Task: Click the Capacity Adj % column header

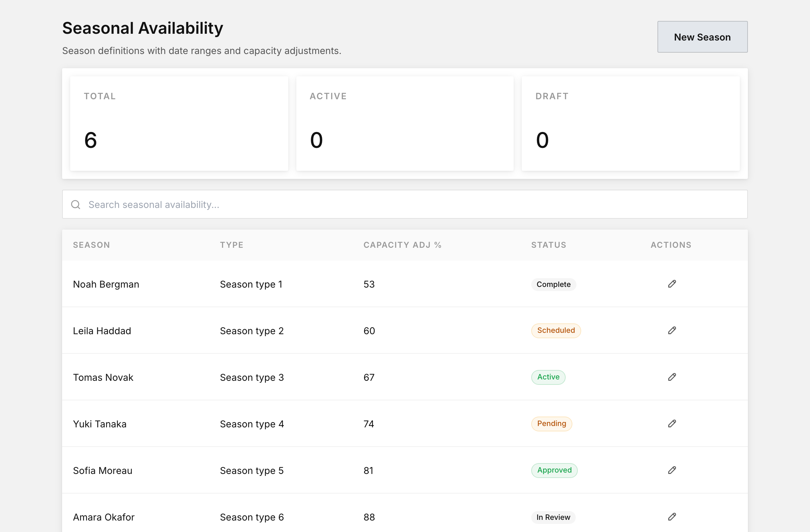Action: click(x=402, y=245)
